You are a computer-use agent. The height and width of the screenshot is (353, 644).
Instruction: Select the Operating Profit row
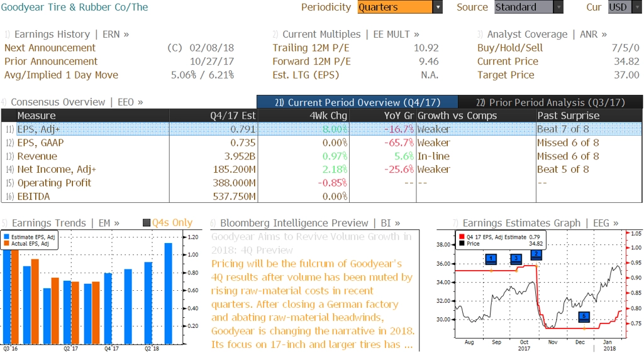(x=321, y=182)
